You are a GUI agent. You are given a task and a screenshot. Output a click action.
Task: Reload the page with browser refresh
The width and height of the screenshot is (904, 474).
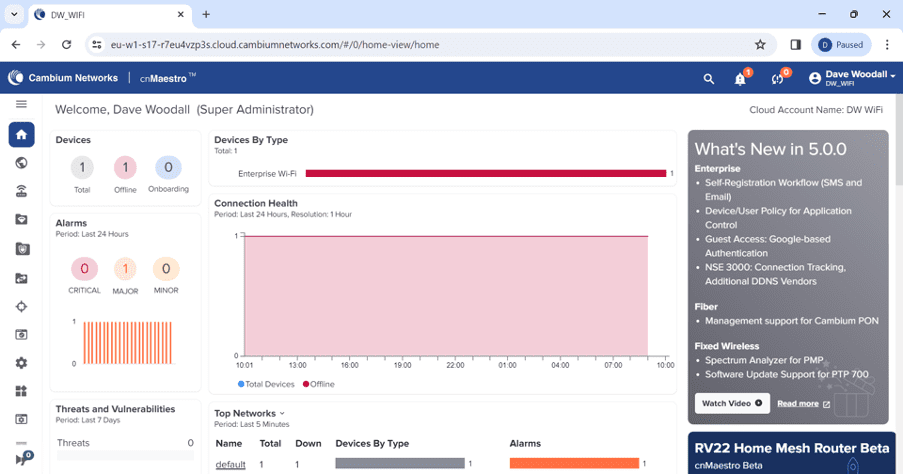coord(66,44)
